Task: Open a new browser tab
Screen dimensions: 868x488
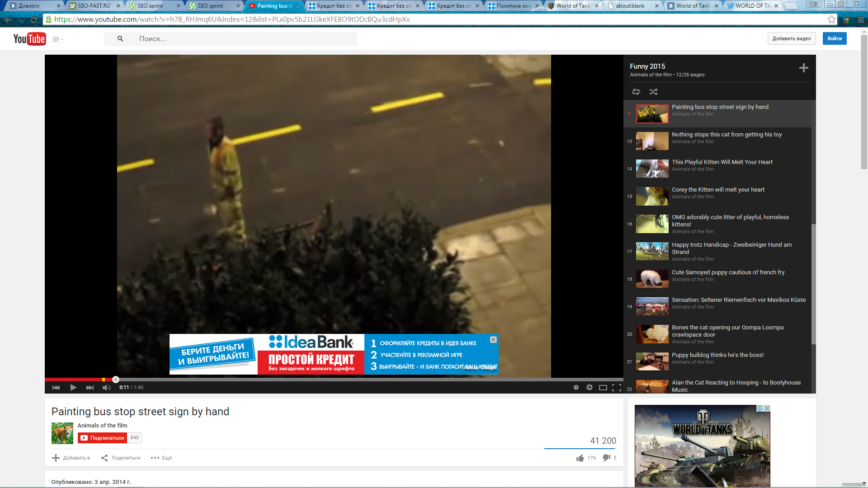Action: (790, 6)
